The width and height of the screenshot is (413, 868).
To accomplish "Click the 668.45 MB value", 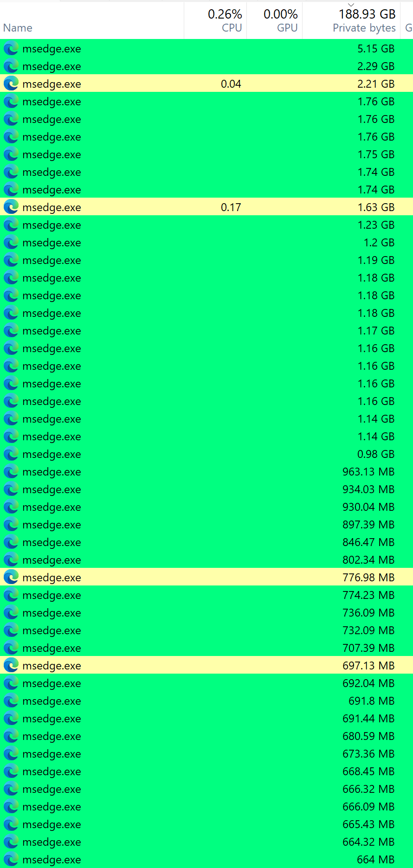I will (368, 772).
